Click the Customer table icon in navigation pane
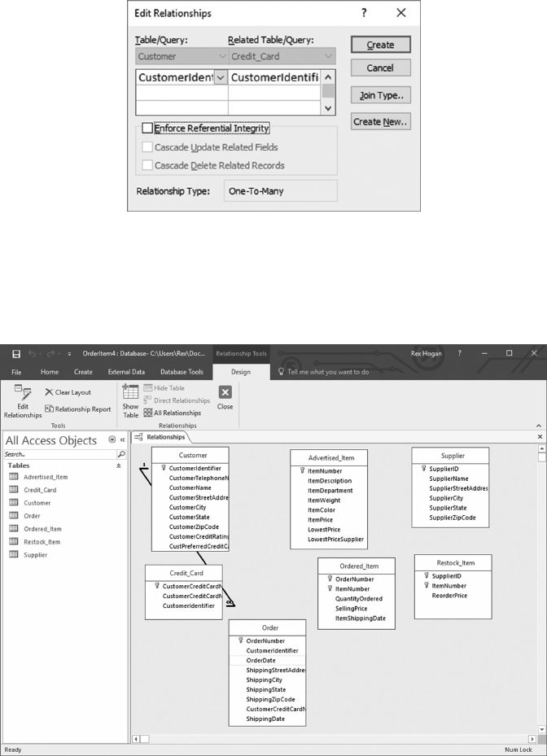Image resolution: width=547 pixels, height=756 pixels. 14,503
